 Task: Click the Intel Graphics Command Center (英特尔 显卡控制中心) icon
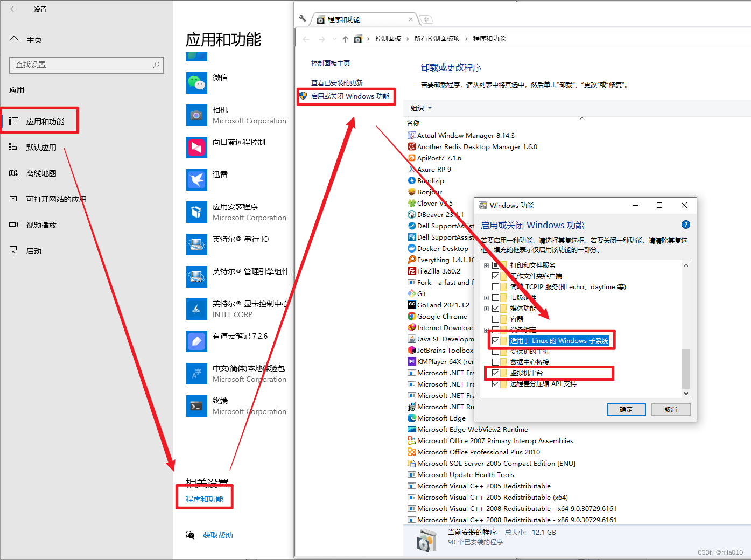(x=196, y=309)
